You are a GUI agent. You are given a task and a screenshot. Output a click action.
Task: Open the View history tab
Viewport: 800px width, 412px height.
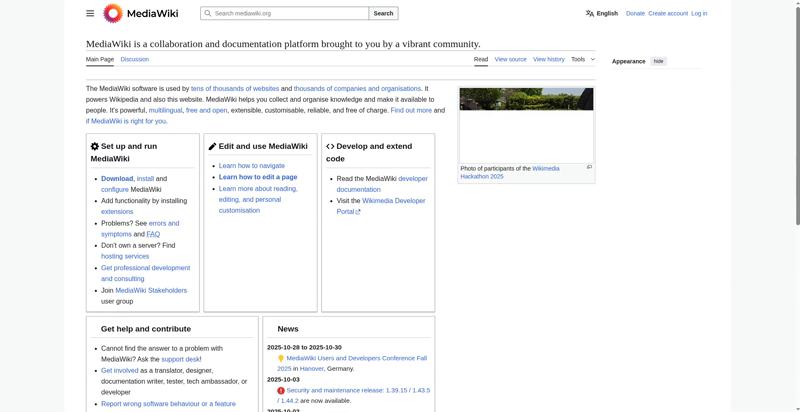[548, 59]
